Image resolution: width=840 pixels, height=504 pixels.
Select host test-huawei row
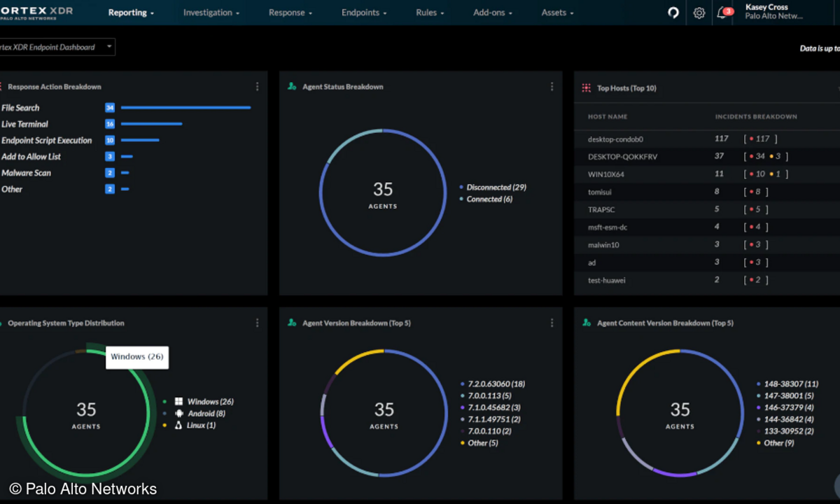pos(707,280)
